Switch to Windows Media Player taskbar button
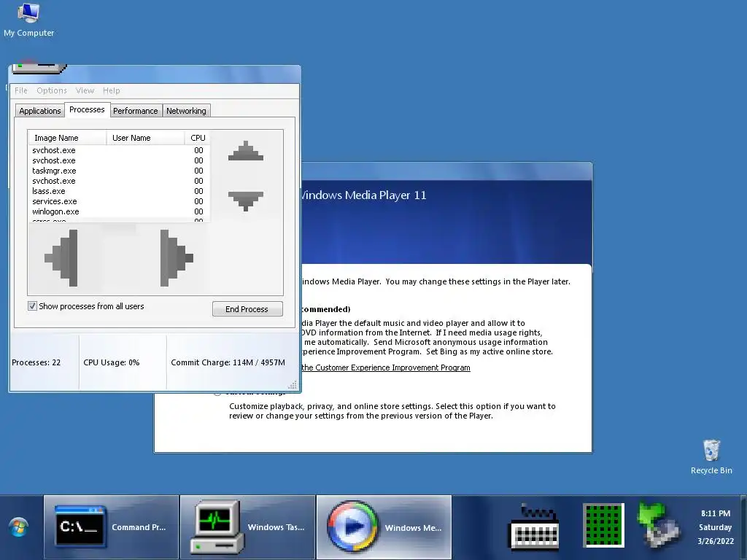This screenshot has width=747, height=560. click(x=384, y=527)
